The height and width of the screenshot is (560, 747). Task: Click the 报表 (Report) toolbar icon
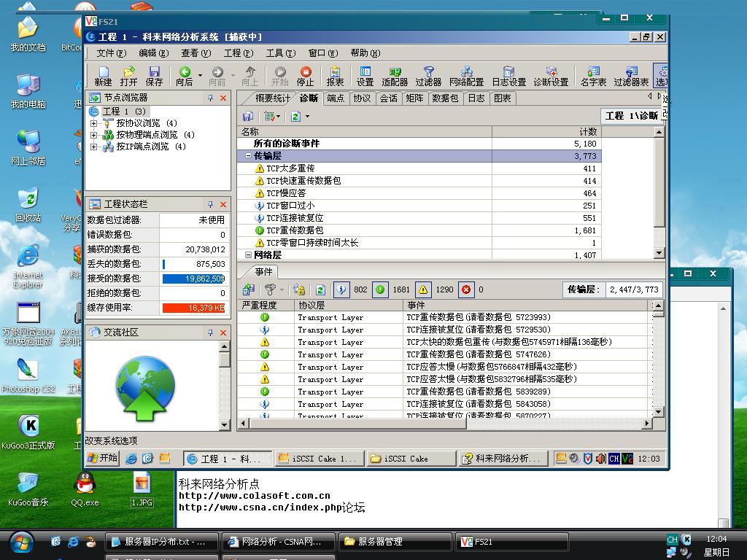point(335,75)
